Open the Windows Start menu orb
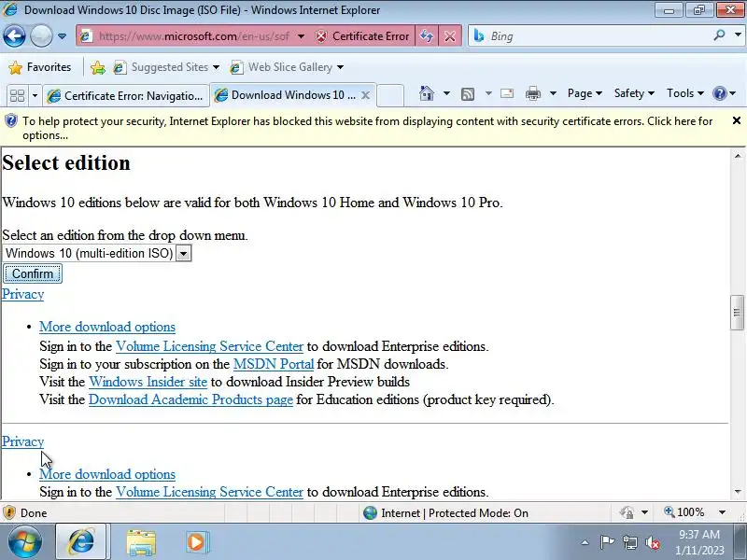Screen dimensions: 747x560 (x=25, y=541)
